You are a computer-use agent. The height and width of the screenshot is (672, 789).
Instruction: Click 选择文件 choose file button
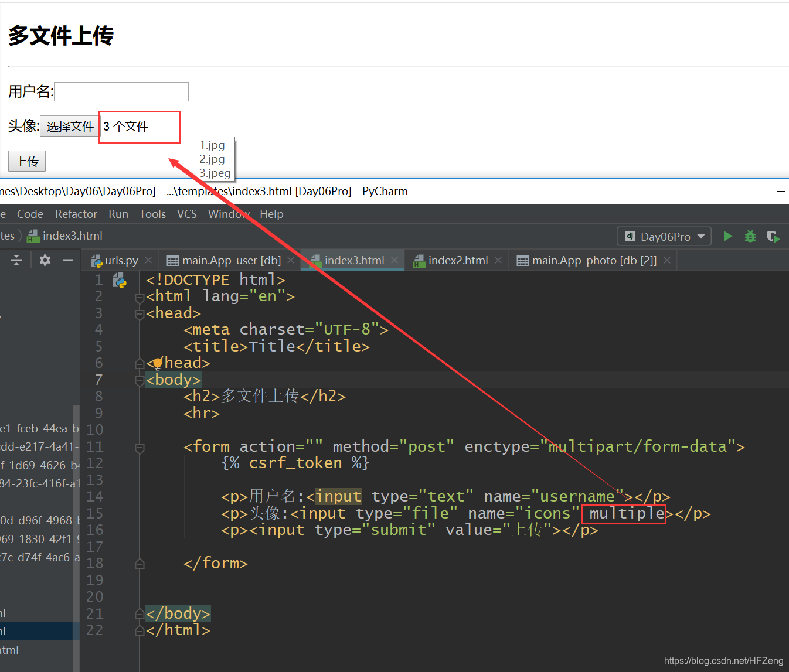coord(70,126)
